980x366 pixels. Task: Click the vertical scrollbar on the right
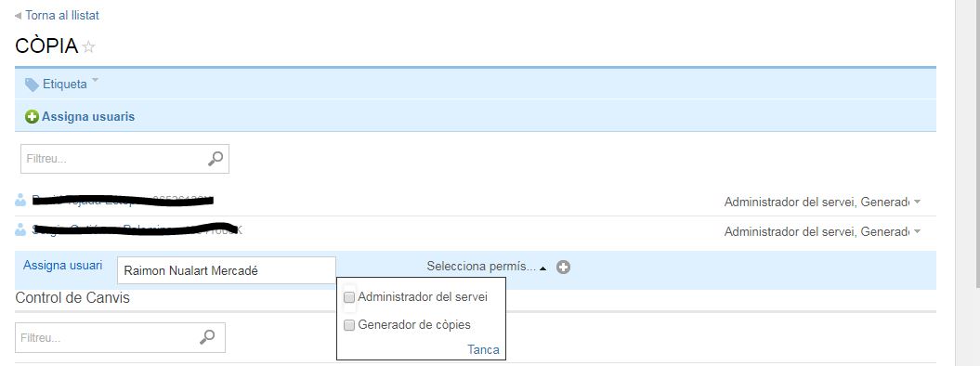coord(968,183)
